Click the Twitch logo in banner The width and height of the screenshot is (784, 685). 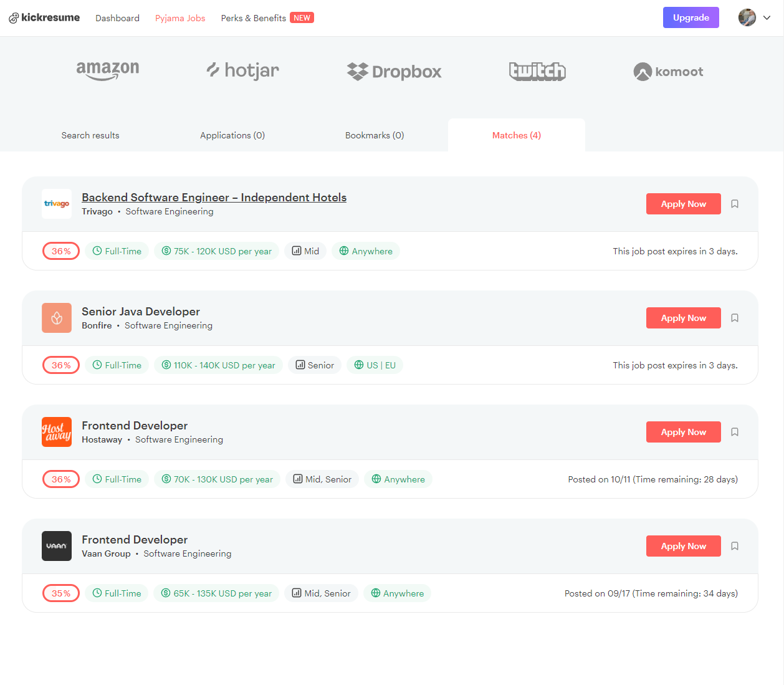(537, 72)
